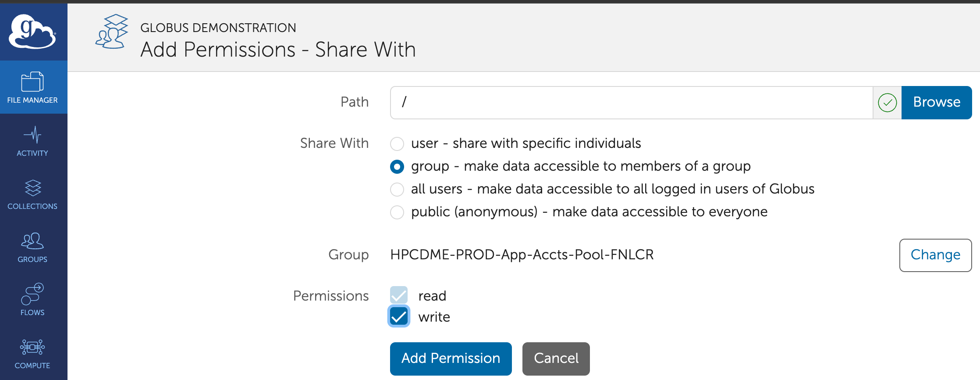Click the Path input field

pyautogui.click(x=631, y=103)
